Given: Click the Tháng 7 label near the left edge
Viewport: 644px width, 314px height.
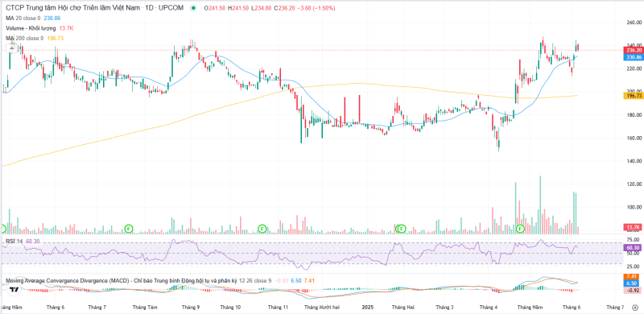Looking at the screenshot, I should point(97,307).
